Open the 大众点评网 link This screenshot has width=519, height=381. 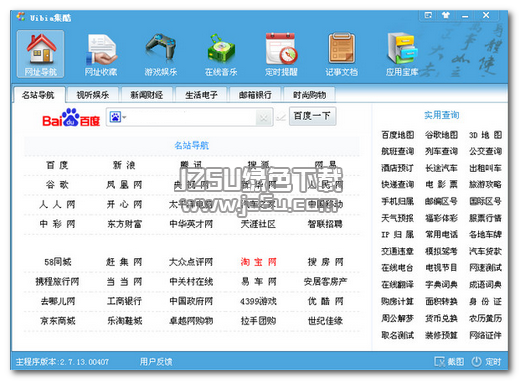[191, 262]
